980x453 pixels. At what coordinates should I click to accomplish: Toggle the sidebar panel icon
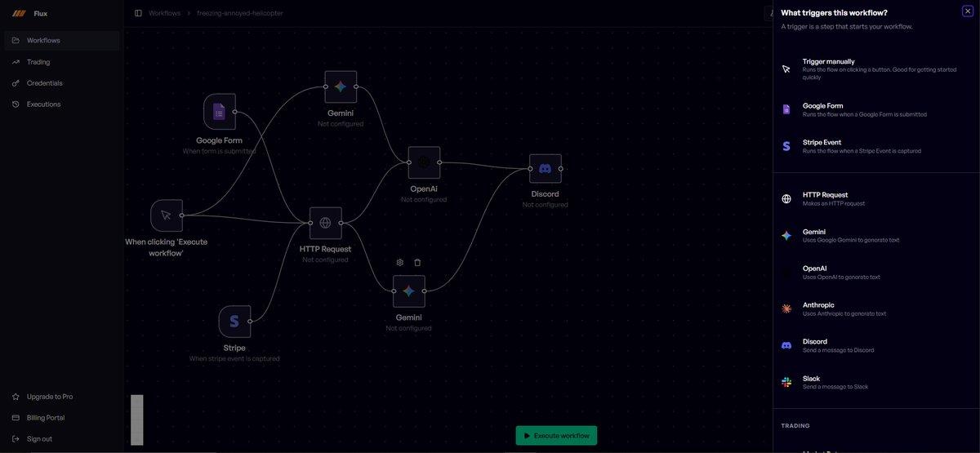click(x=138, y=13)
